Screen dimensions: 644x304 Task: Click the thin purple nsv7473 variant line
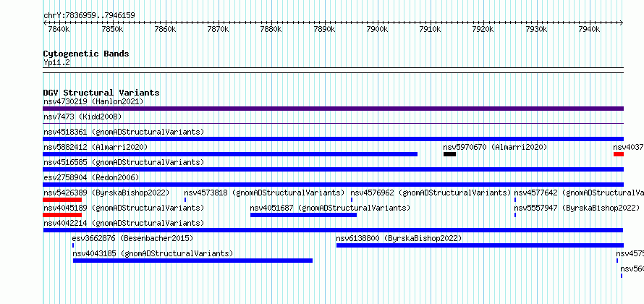tap(333, 123)
